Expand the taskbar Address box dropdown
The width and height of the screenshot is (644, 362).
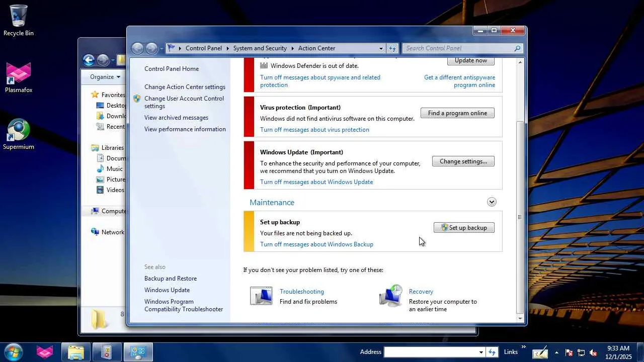click(x=481, y=352)
